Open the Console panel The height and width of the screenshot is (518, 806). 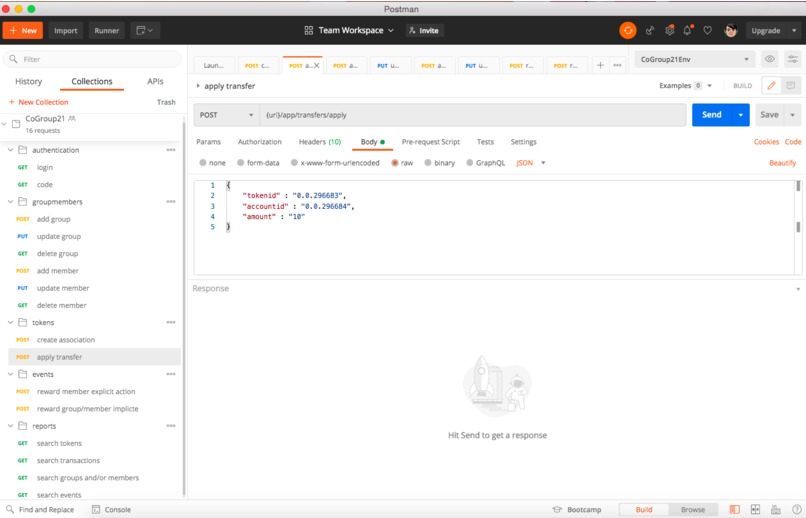coord(112,509)
